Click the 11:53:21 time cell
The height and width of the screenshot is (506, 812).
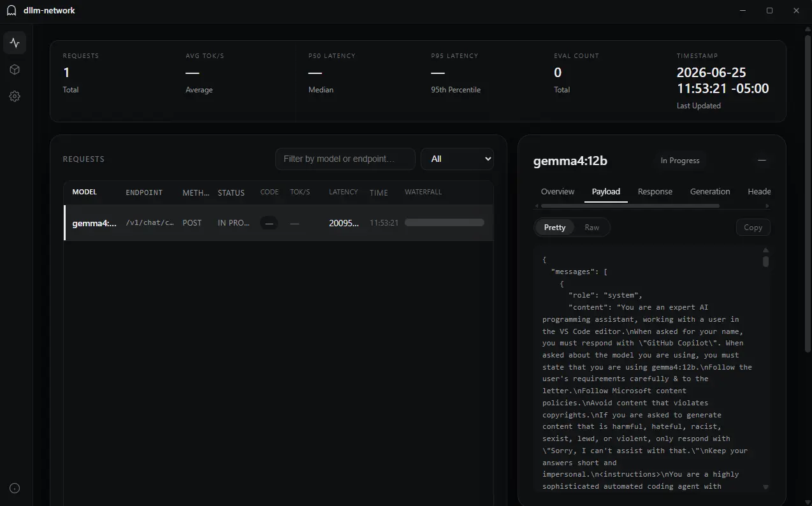tap(384, 223)
